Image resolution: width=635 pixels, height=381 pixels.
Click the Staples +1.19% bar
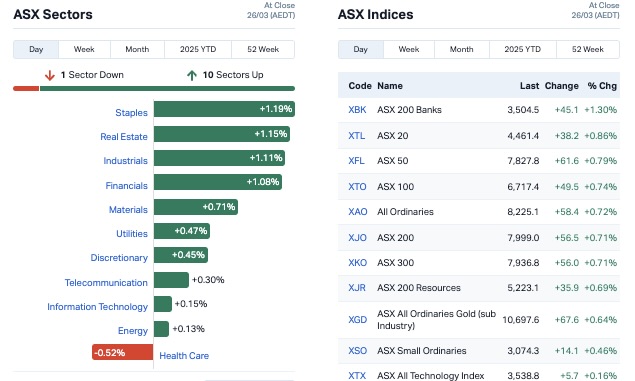224,109
